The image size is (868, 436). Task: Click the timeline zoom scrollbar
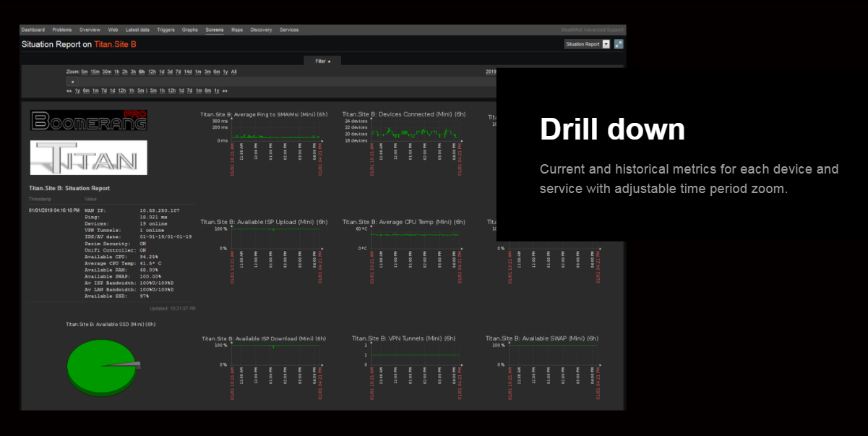tap(282, 81)
